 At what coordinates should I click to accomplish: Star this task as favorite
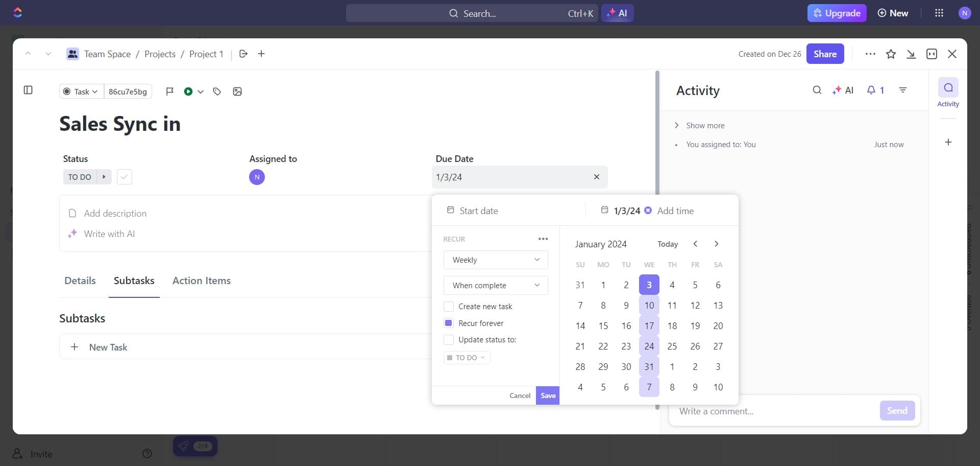pyautogui.click(x=891, y=54)
